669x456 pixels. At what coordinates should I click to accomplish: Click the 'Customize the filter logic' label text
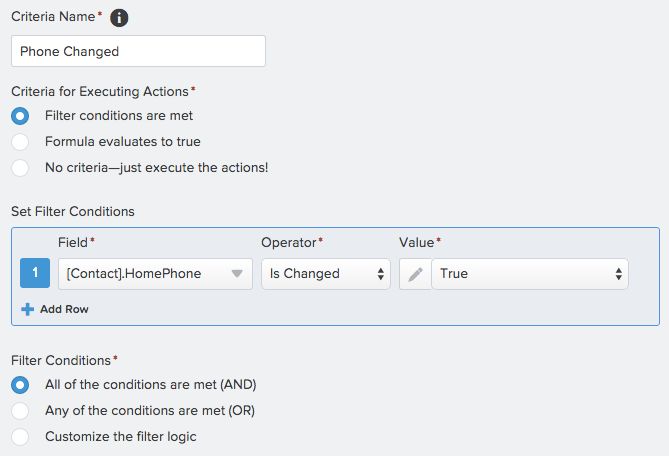click(x=121, y=437)
